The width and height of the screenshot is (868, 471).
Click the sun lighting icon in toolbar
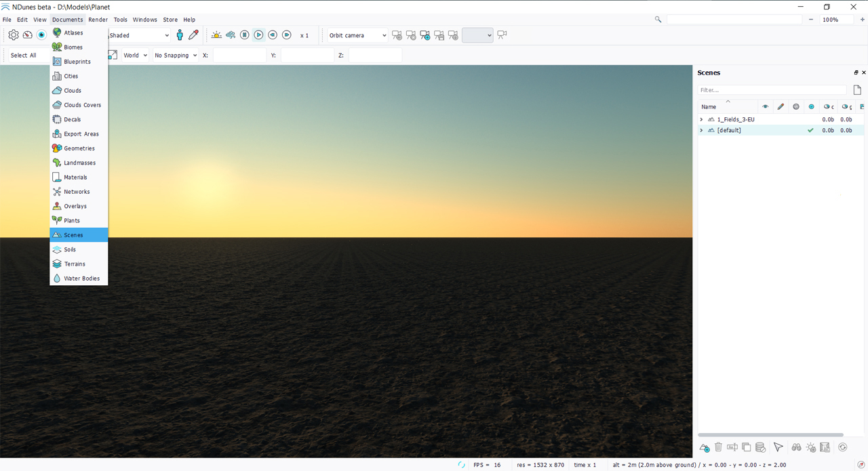tap(216, 35)
